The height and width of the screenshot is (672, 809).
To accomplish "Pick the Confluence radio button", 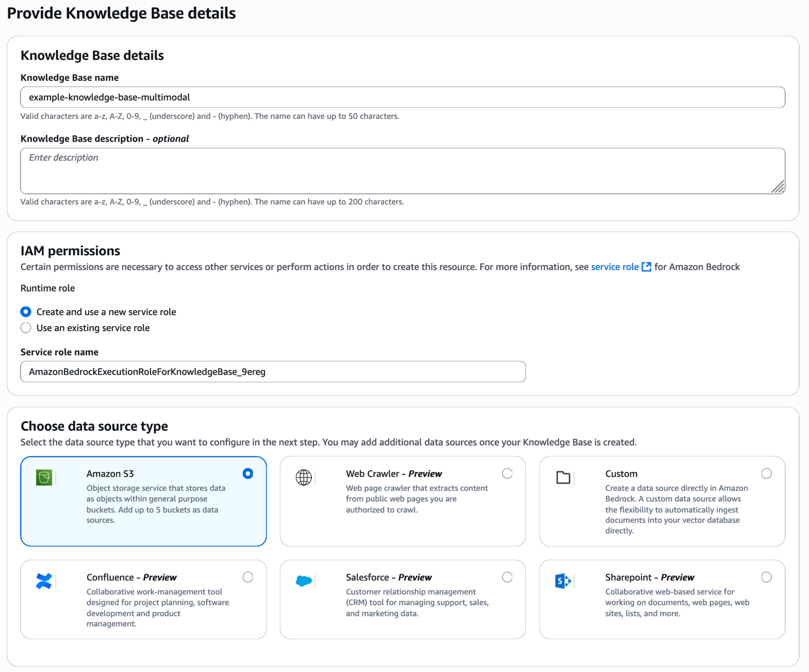I will 248,577.
